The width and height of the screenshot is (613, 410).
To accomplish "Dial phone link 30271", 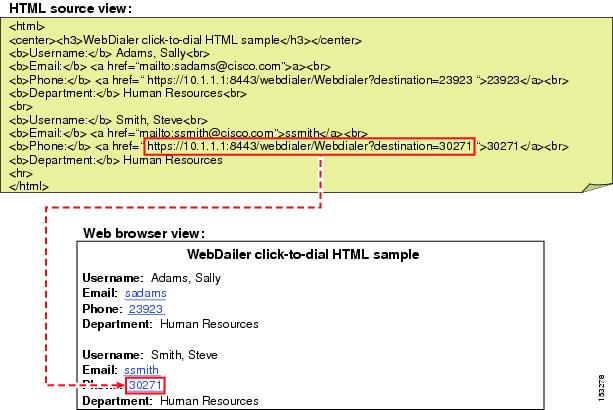I will point(145,385).
